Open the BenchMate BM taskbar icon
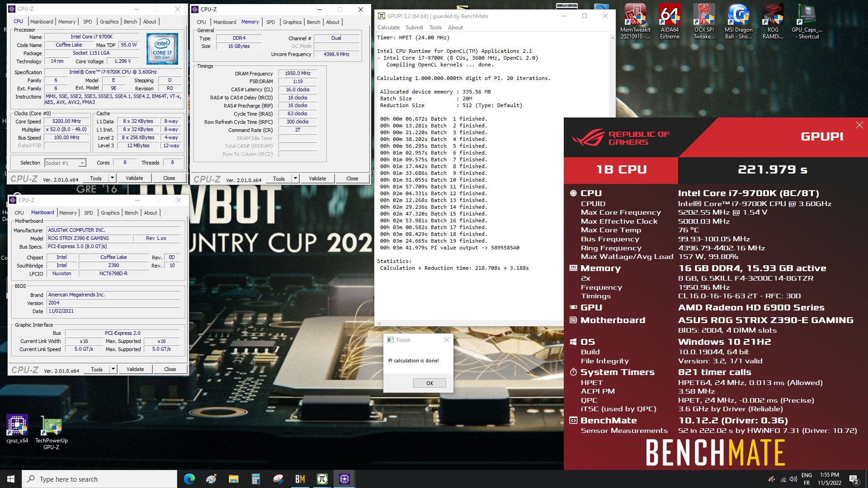The image size is (868, 488). click(x=300, y=479)
